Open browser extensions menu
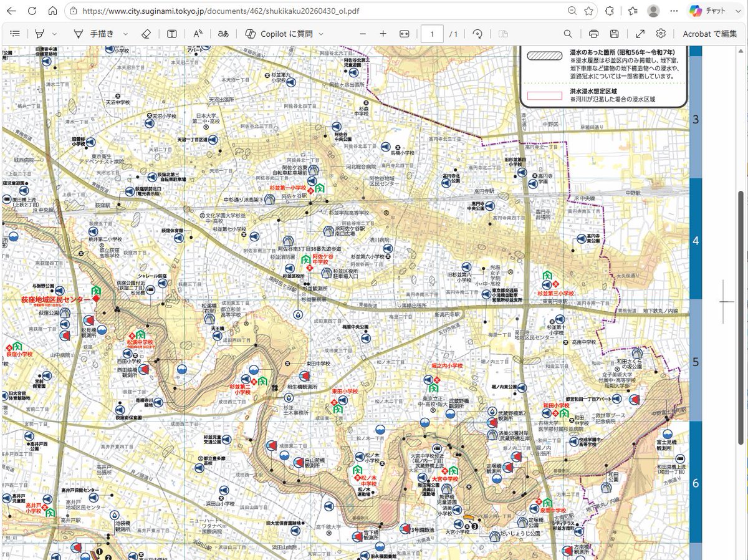Viewport: 748px width, 560px height. click(610, 11)
